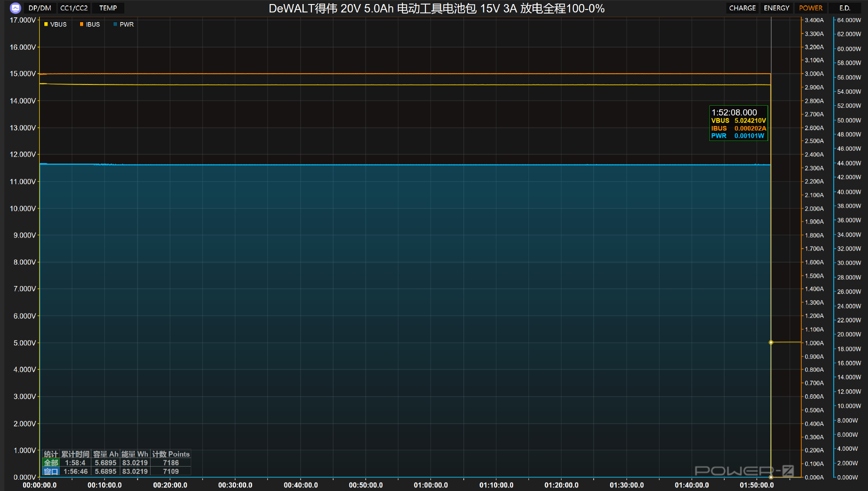Click the 能量 Wh column header
The image size is (868, 491).
coord(135,454)
